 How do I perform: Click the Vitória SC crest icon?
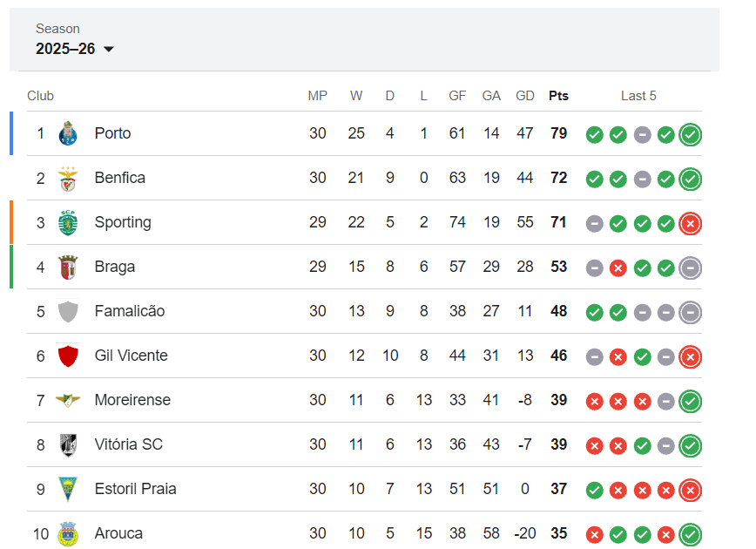(68, 445)
